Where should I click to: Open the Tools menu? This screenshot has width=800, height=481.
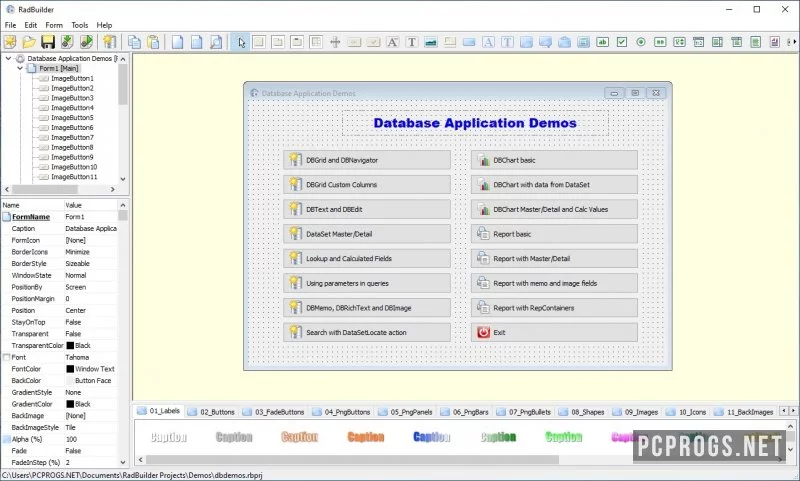[x=80, y=25]
